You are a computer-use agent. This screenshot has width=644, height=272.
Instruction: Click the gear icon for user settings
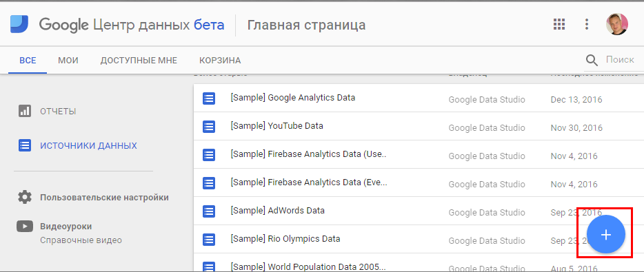click(25, 198)
